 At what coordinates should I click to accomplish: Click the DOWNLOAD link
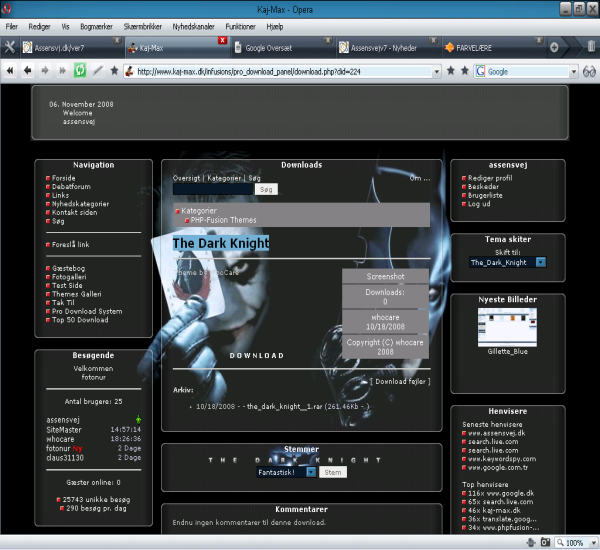click(257, 356)
